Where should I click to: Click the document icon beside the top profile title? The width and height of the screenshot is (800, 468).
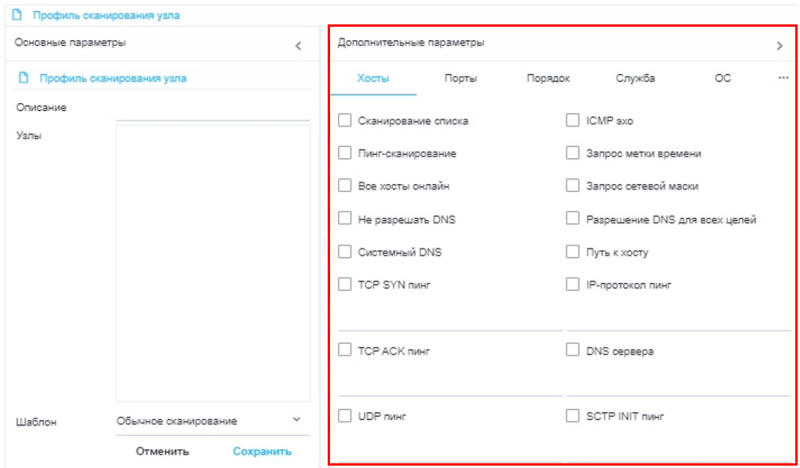(17, 16)
